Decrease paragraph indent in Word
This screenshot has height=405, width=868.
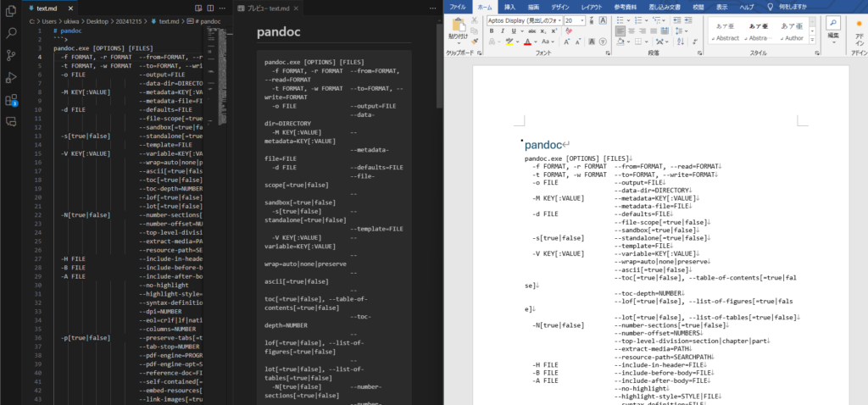[677, 20]
